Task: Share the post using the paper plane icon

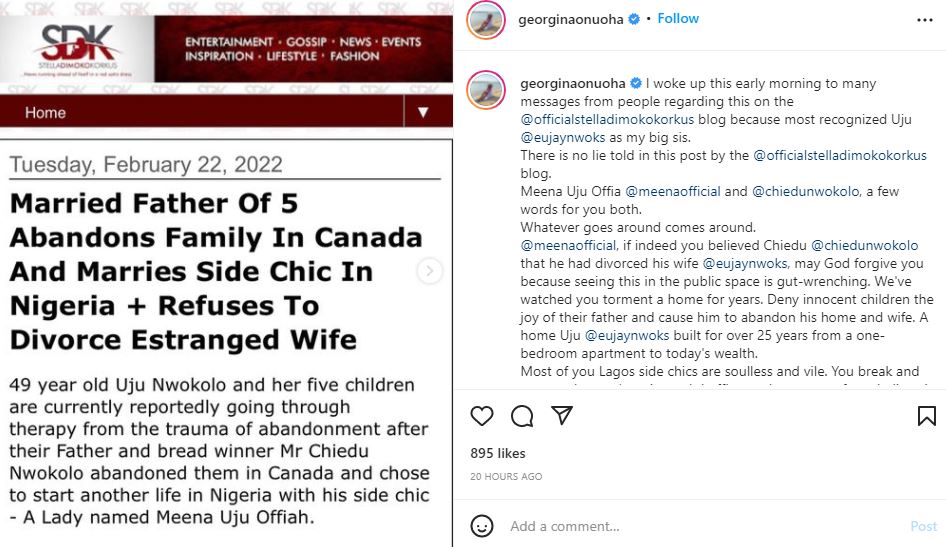Action: pos(562,416)
